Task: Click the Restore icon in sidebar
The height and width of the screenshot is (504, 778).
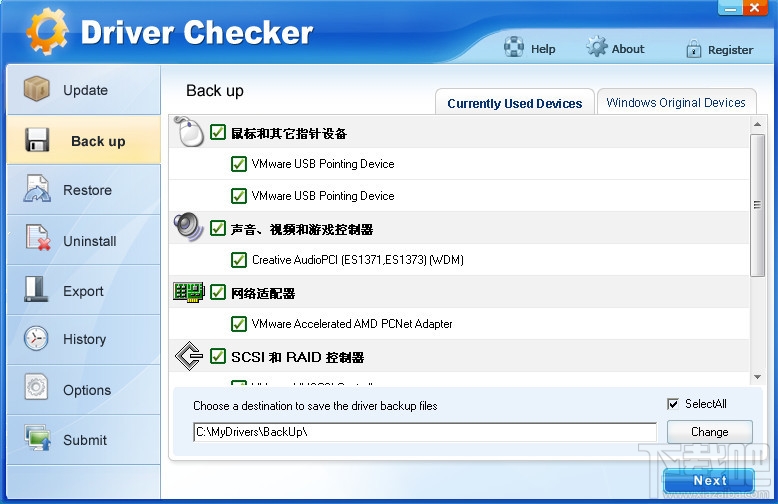Action: click(37, 189)
